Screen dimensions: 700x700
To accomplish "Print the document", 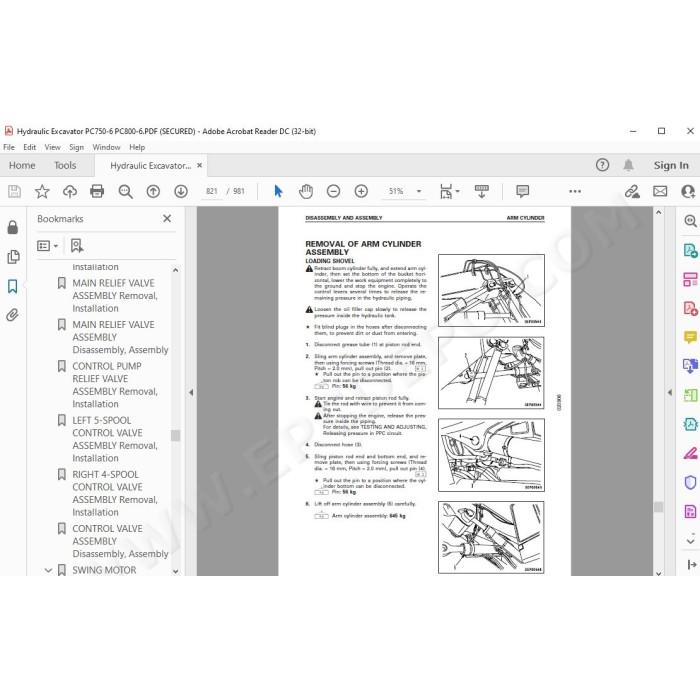I will tap(97, 192).
